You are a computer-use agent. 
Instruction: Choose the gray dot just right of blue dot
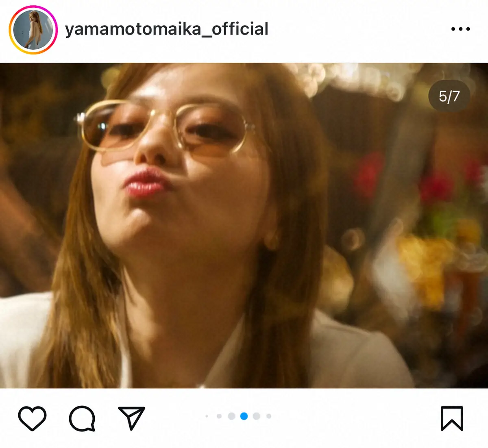click(x=257, y=416)
